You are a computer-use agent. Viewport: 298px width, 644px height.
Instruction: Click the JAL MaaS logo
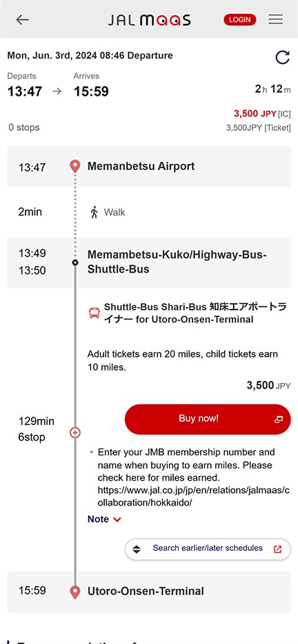(x=149, y=20)
